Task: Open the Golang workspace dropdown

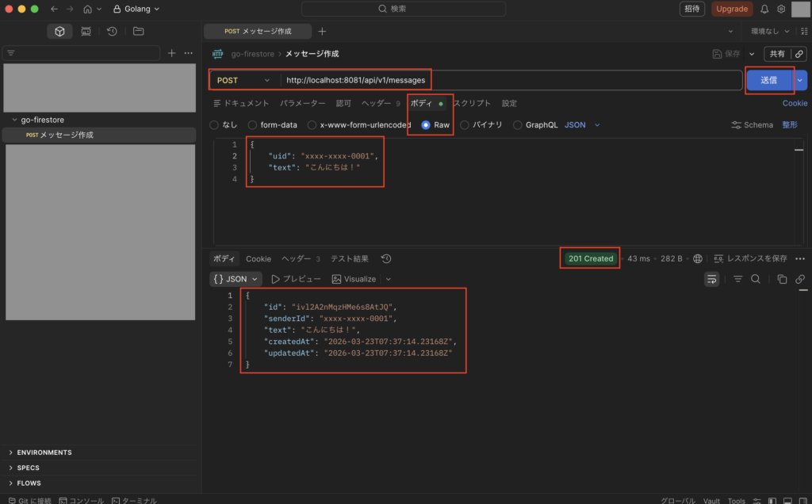Action: click(136, 9)
